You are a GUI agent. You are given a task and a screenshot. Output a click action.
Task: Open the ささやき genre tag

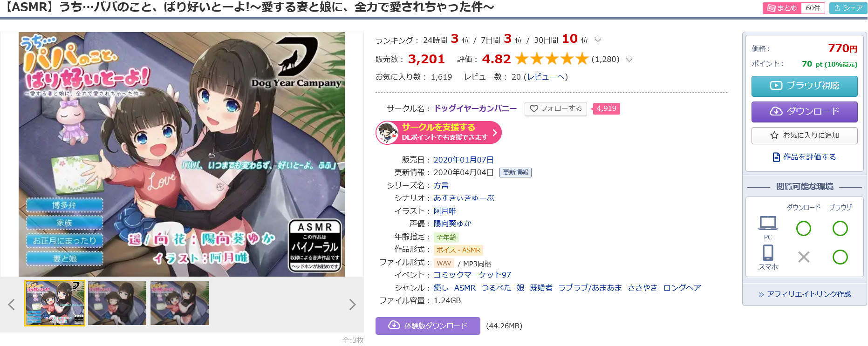point(642,288)
